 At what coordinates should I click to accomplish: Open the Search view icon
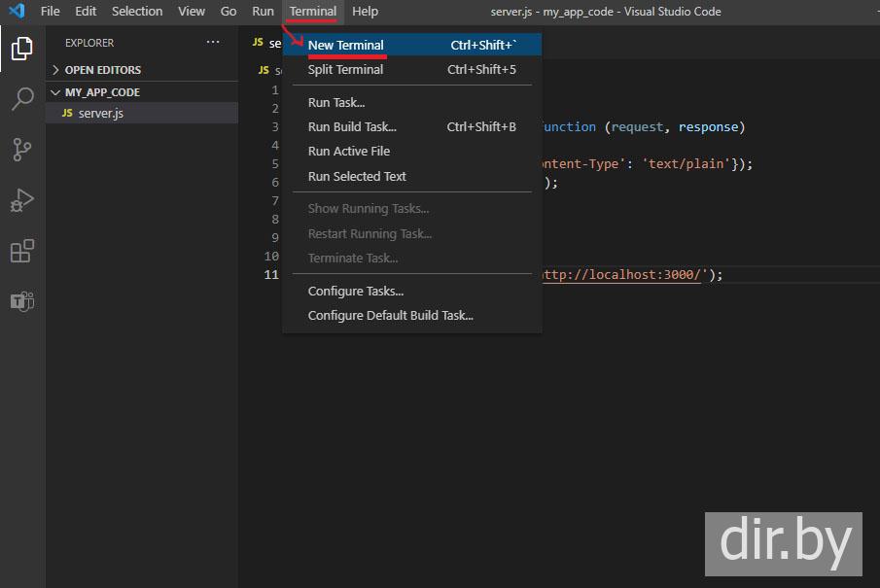coord(21,98)
